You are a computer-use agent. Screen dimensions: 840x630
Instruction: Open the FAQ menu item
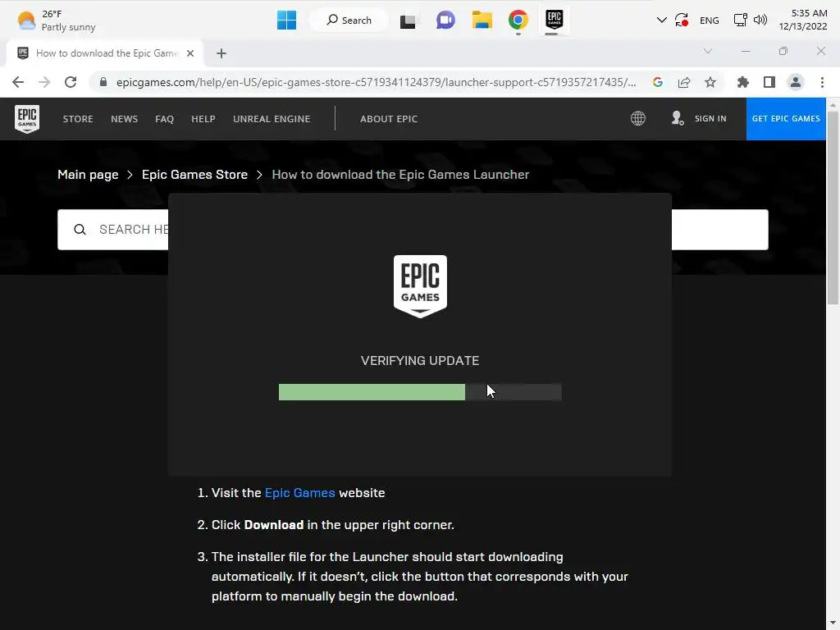point(164,119)
